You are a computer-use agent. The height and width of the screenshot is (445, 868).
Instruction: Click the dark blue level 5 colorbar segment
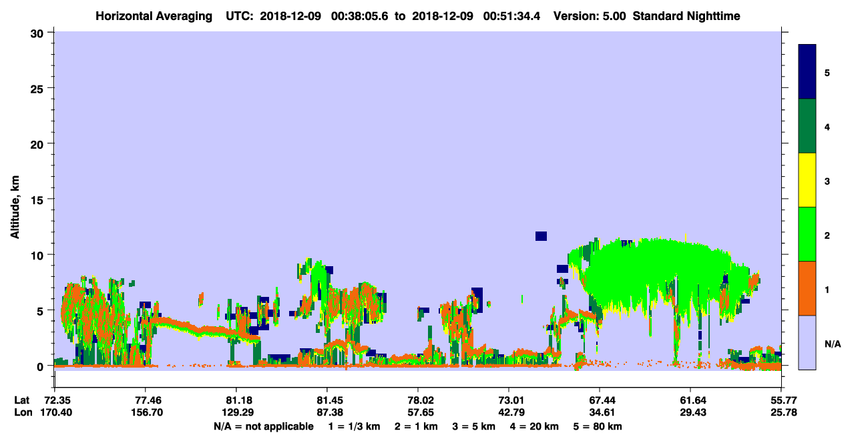[807, 71]
